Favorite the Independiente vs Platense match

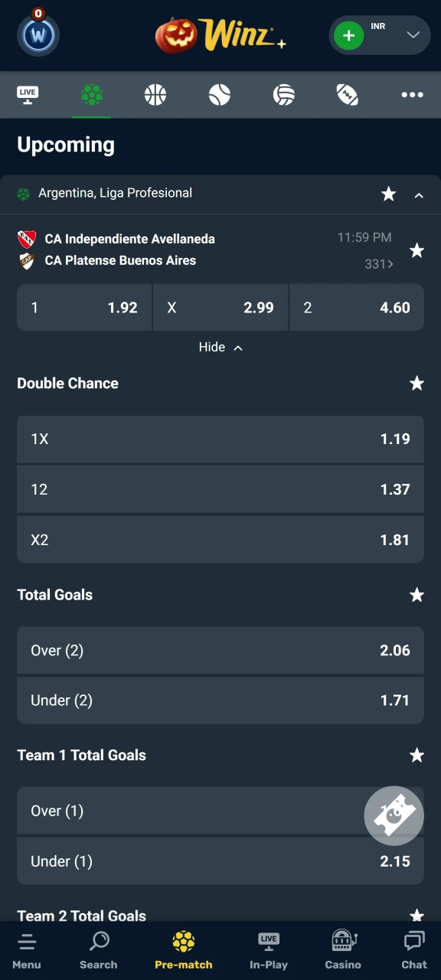coord(416,250)
